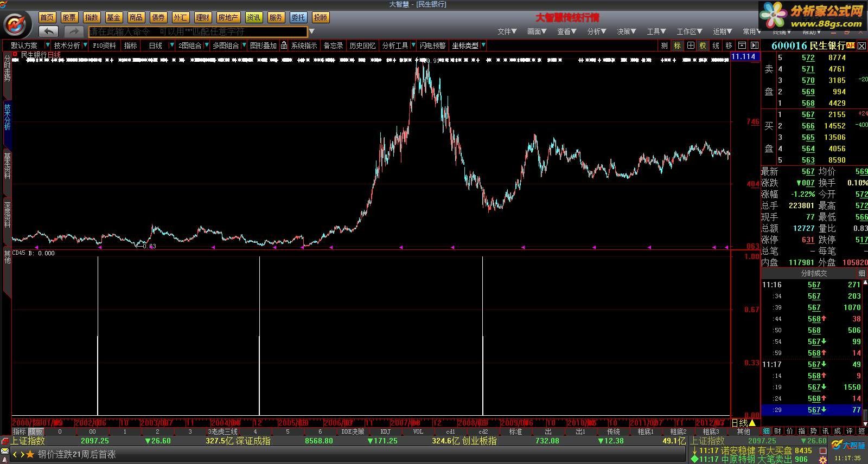Click the star icon in news ticker
The image size is (868, 464).
[30, 454]
